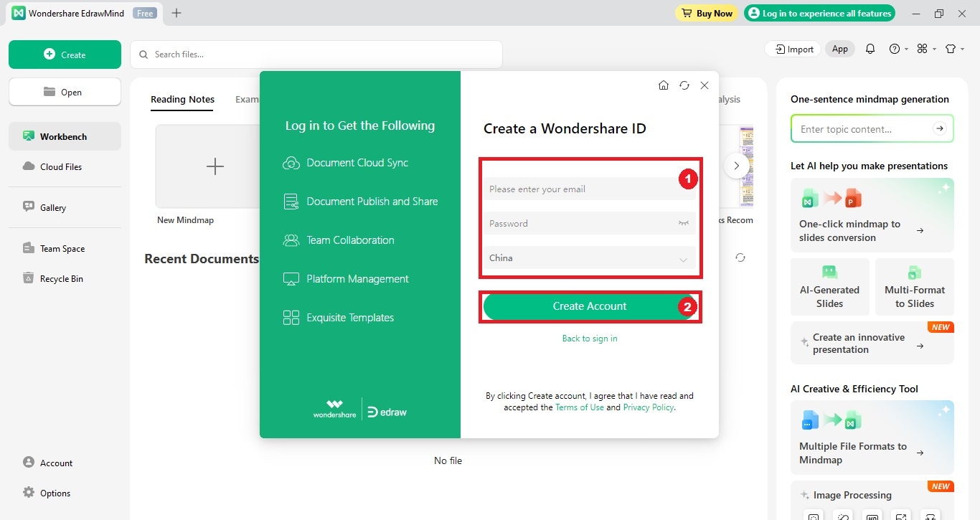Click the Buy Now cart button
The image size is (980, 520).
click(707, 13)
